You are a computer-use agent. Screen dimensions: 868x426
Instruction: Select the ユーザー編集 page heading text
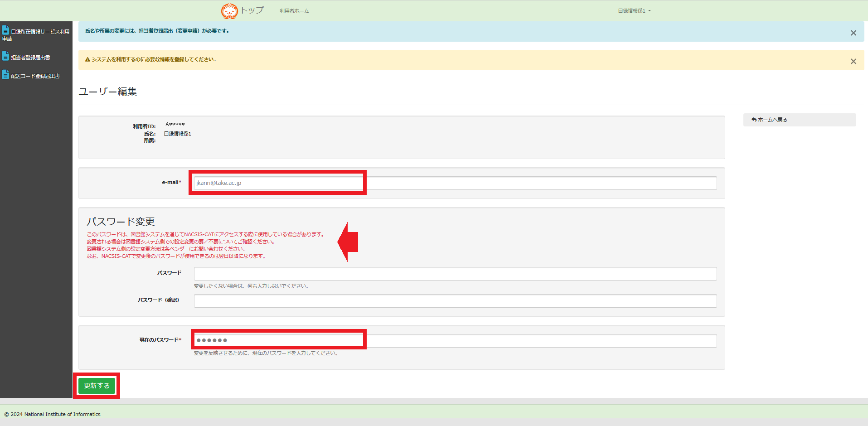108,92
